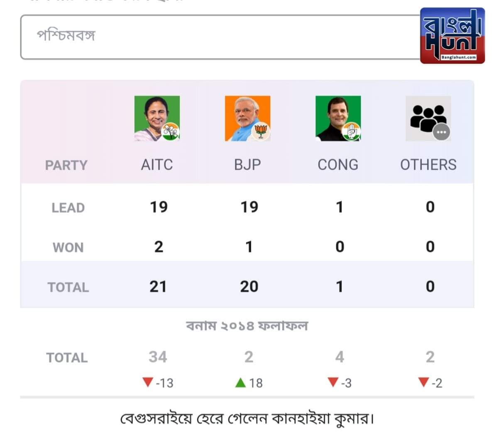The height and width of the screenshot is (448, 494).
Task: Click the ellipsis badge on Others icon
Action: point(441,132)
